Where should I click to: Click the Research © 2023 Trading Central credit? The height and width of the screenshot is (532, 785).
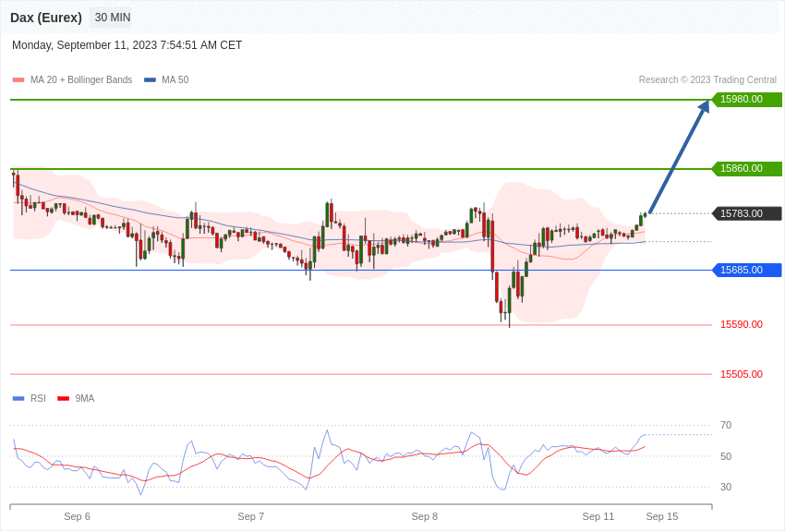tap(707, 79)
